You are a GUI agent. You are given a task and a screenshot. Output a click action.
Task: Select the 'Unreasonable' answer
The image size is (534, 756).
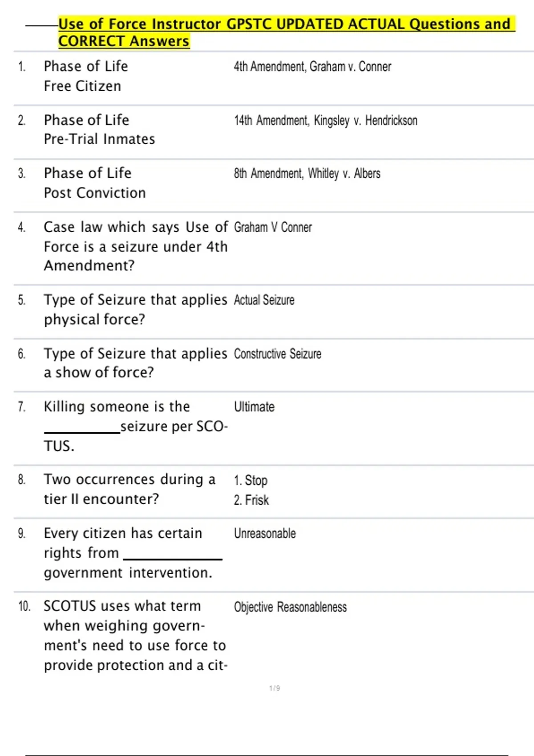tap(265, 534)
